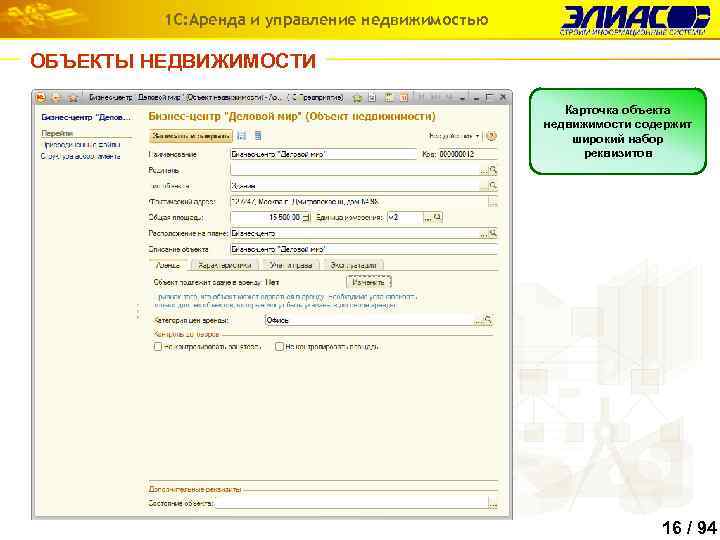Click list icon beside Записать и закрыть
The width and height of the screenshot is (720, 540).
click(x=242, y=136)
